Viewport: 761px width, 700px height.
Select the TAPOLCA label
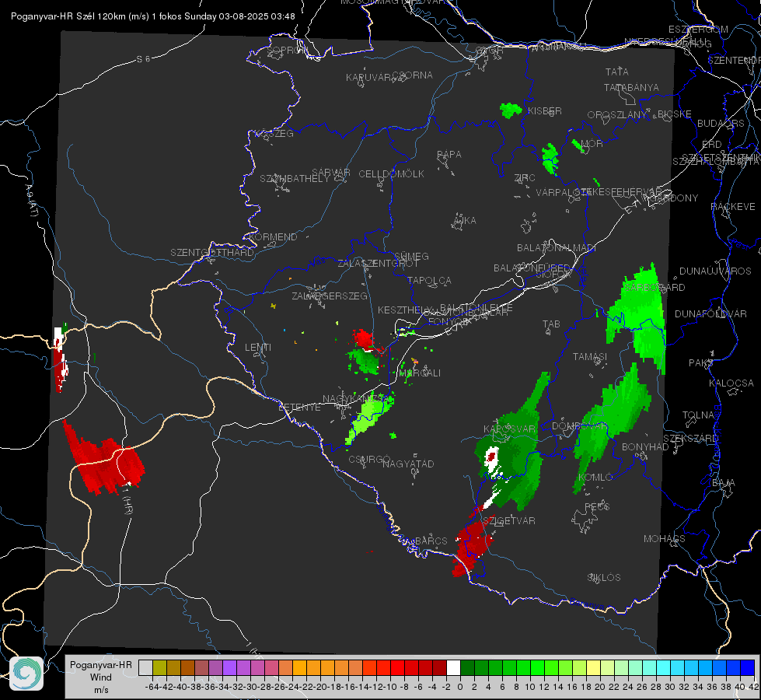pos(430,280)
